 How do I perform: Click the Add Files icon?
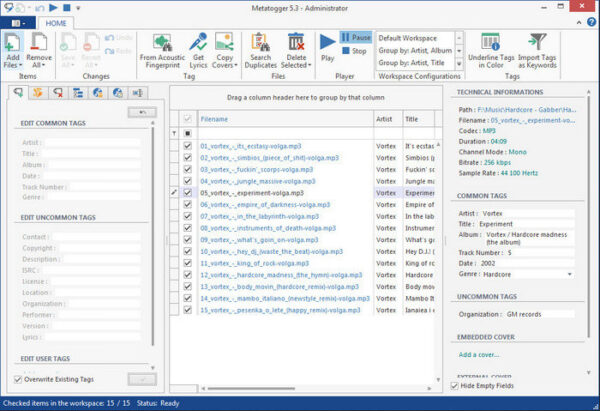(x=13, y=42)
